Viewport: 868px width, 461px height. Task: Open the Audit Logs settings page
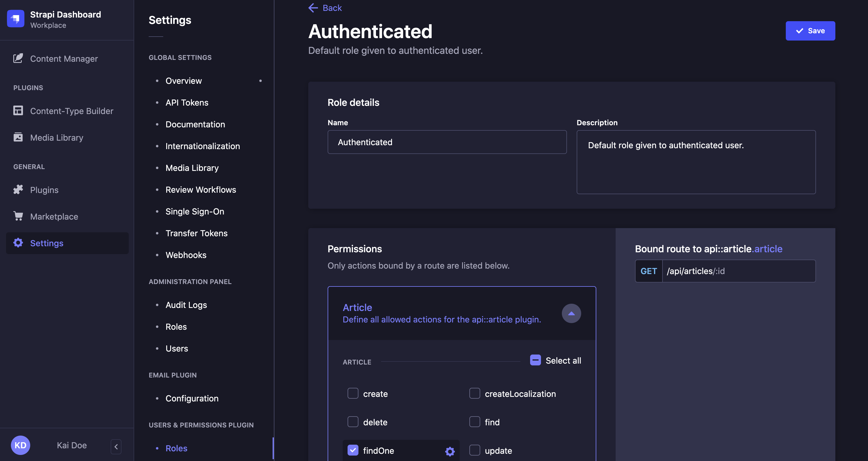click(x=186, y=305)
